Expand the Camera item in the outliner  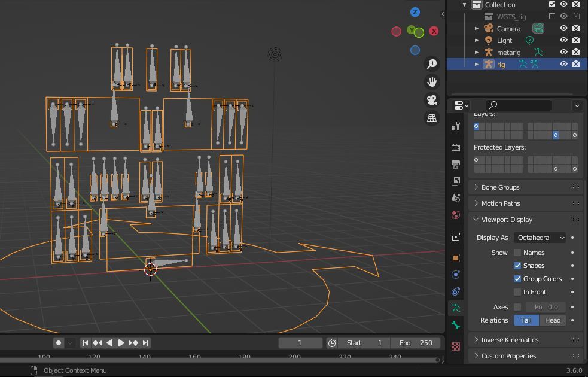(x=477, y=29)
